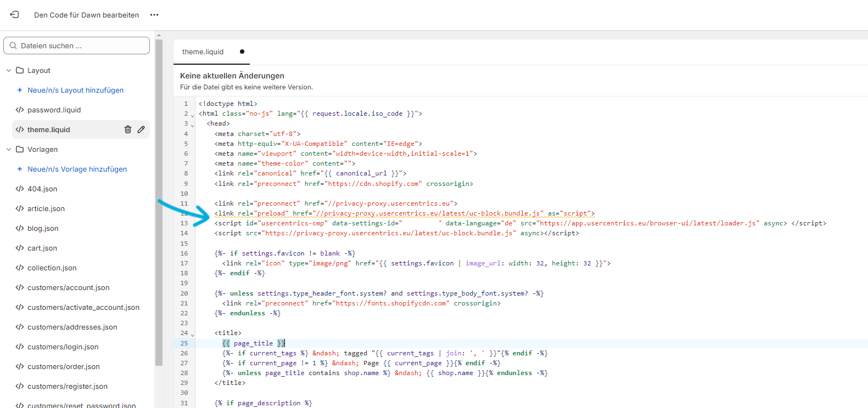
Task: Click line number 13 in gutter
Action: pyautogui.click(x=184, y=223)
